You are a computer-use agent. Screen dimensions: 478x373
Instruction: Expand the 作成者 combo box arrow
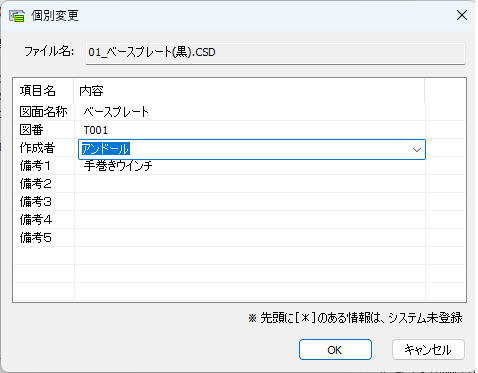click(x=417, y=150)
